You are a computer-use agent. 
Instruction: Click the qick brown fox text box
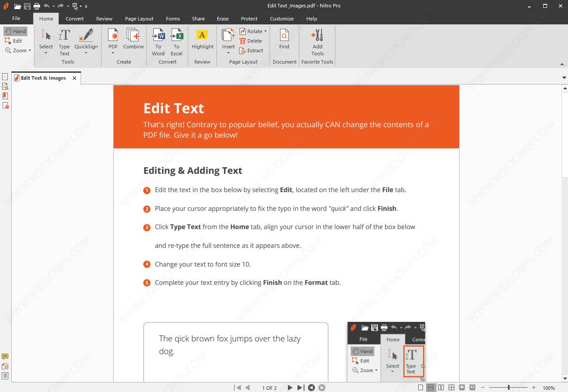[x=236, y=352]
